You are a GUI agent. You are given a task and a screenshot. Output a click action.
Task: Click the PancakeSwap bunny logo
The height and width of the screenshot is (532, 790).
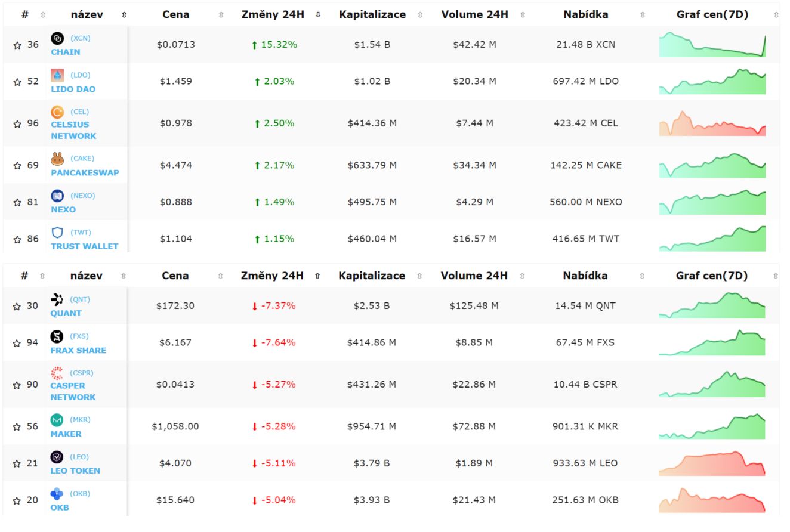click(57, 159)
